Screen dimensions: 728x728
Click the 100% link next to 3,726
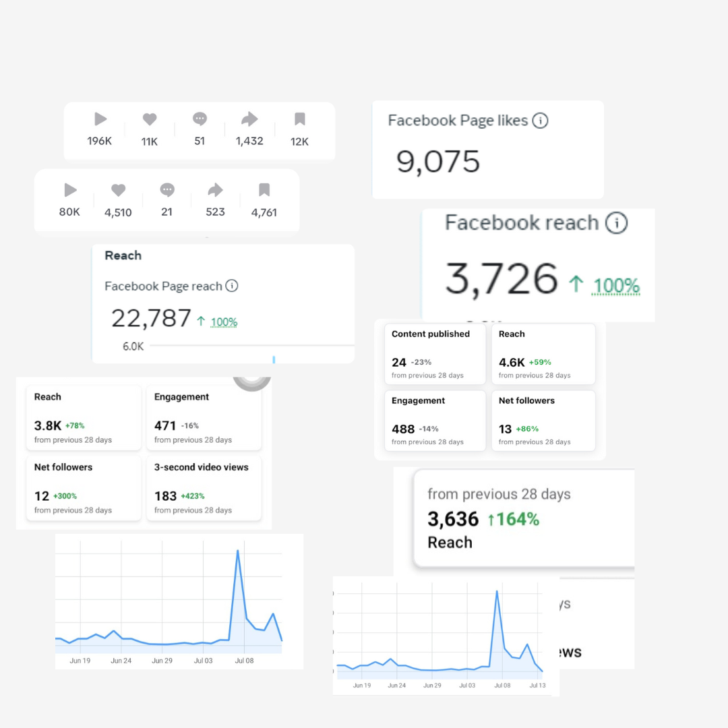[615, 286]
